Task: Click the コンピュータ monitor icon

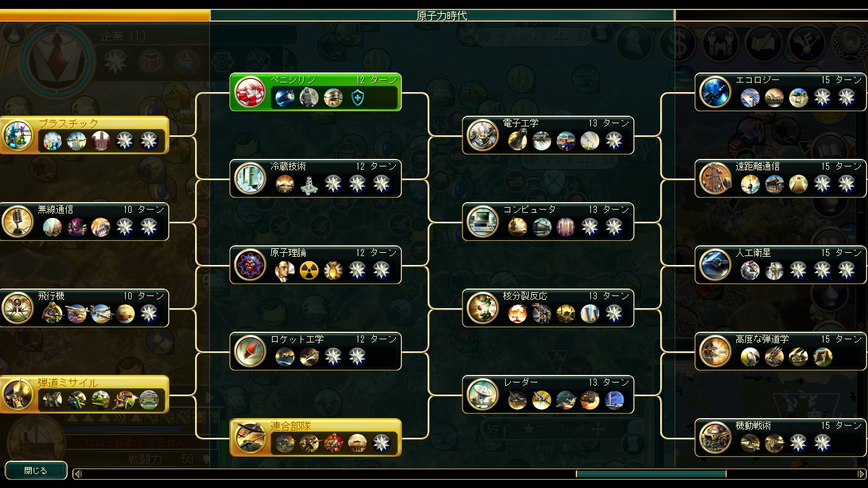Action: (x=482, y=222)
